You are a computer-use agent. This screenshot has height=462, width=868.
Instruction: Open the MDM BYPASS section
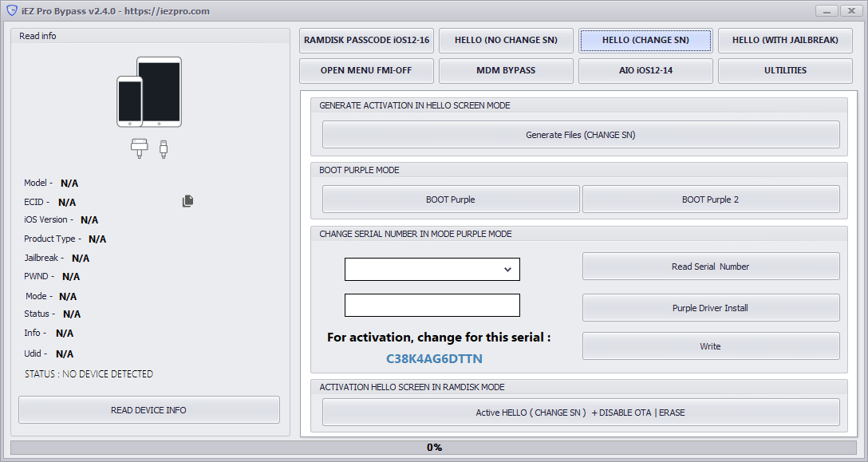[506, 70]
